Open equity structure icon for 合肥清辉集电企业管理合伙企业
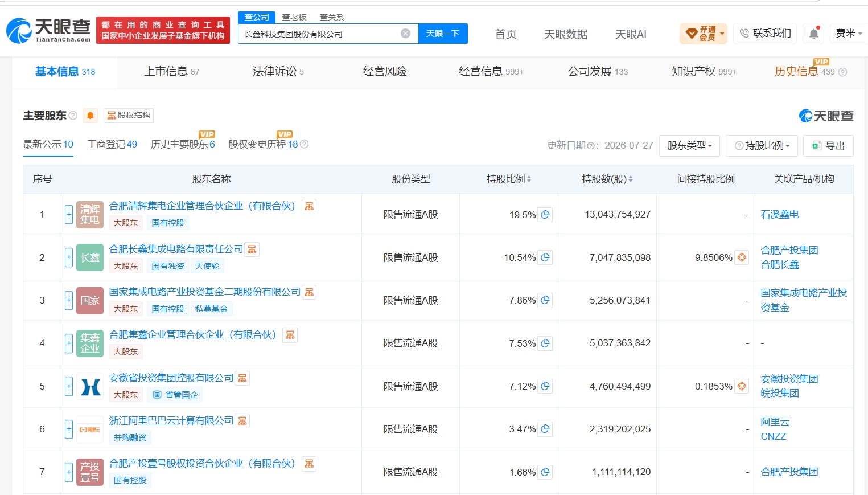The width and height of the screenshot is (868, 495). coord(309,206)
